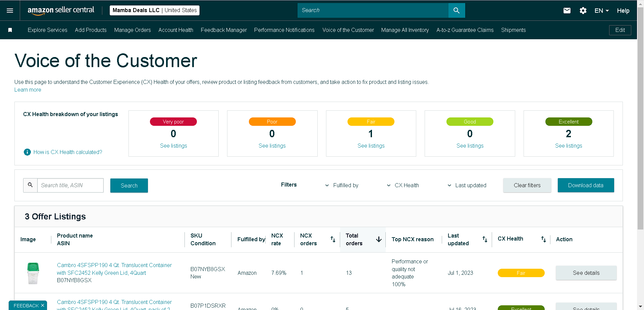
Task: Click the top Search field
Action: pos(373,10)
